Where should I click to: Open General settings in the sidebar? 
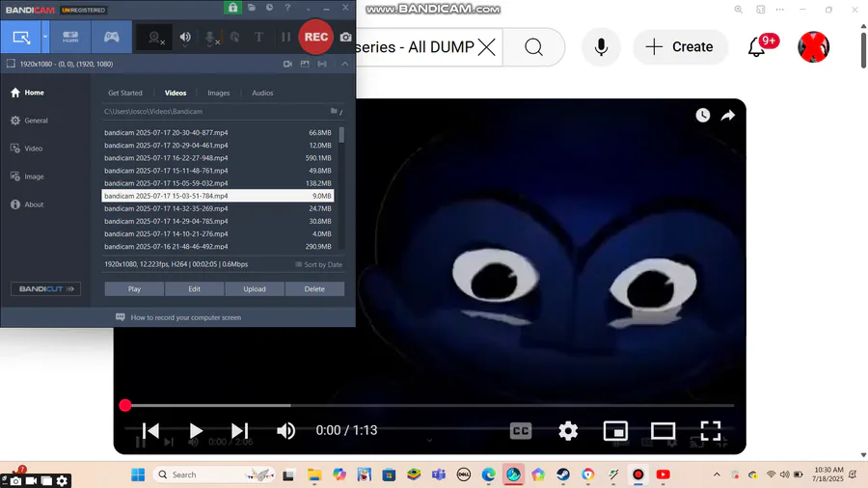(x=29, y=121)
